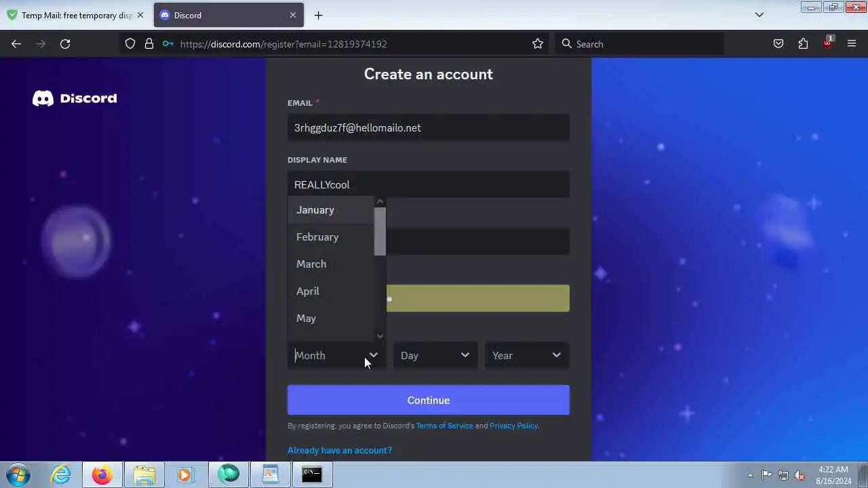Click the browser Back arrow
Screen dimensions: 868x488
click(16, 44)
